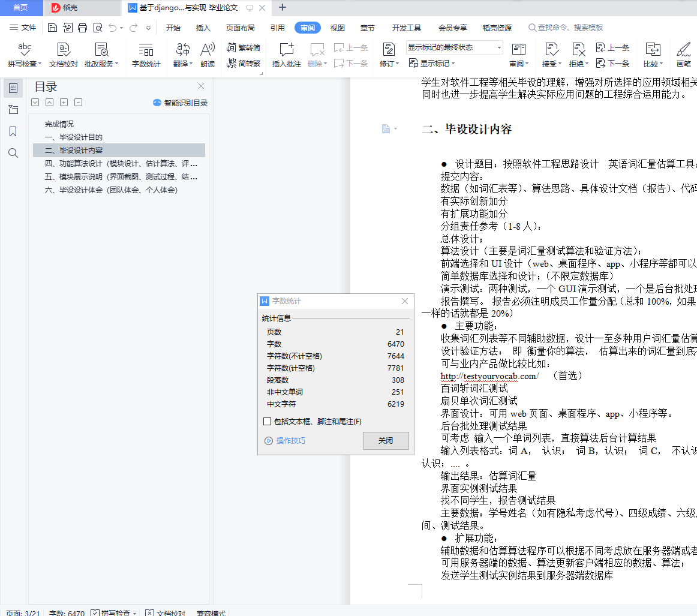Open testyourvocab.com hyperlink in document

tap(489, 376)
